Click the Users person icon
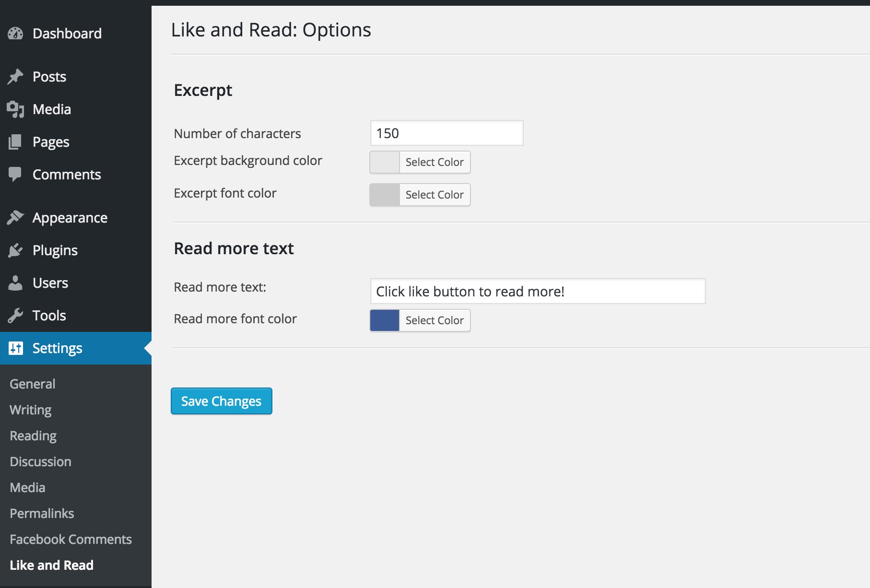870x588 pixels. pyautogui.click(x=15, y=283)
